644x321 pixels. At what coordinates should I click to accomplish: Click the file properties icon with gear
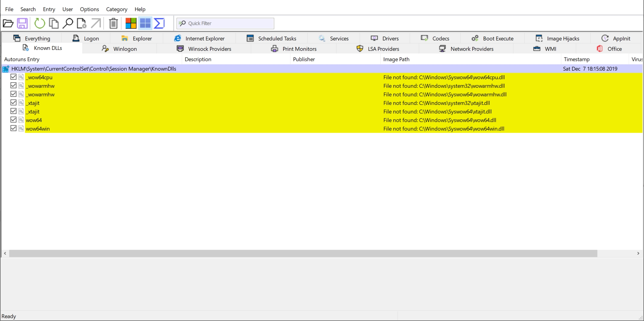[x=81, y=23]
